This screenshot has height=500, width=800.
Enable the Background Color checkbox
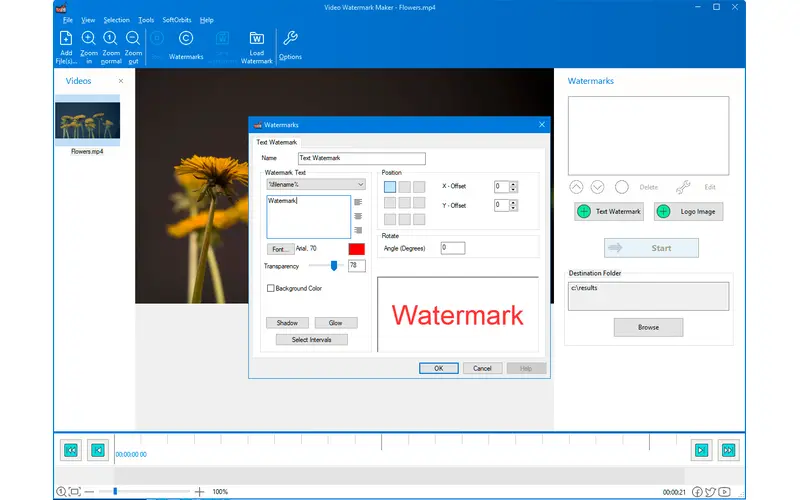[271, 289]
